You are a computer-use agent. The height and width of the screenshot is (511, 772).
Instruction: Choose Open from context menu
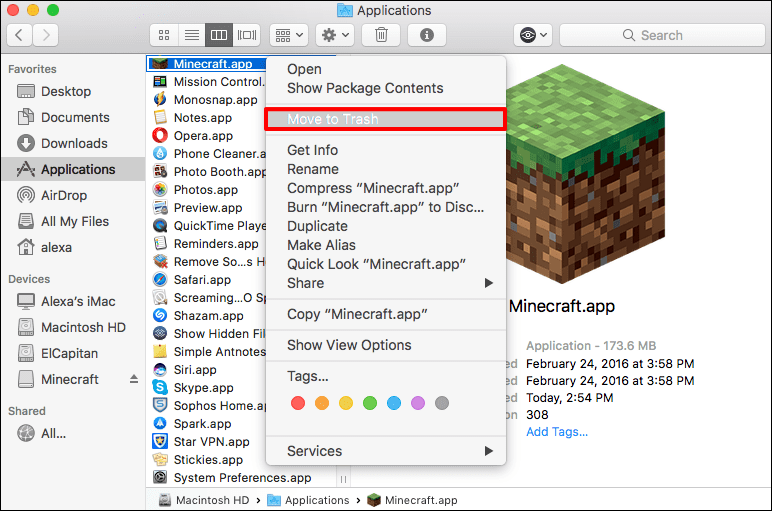pos(386,69)
